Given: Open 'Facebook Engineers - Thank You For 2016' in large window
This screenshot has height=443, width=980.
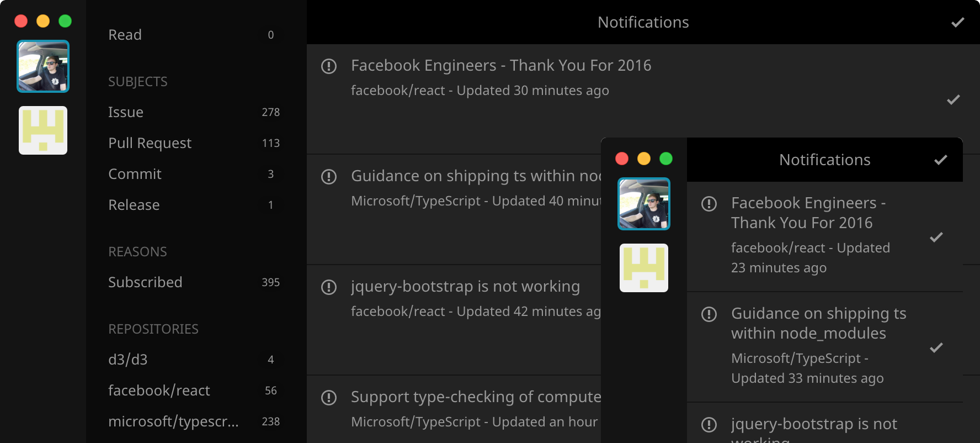Looking at the screenshot, I should [x=501, y=66].
